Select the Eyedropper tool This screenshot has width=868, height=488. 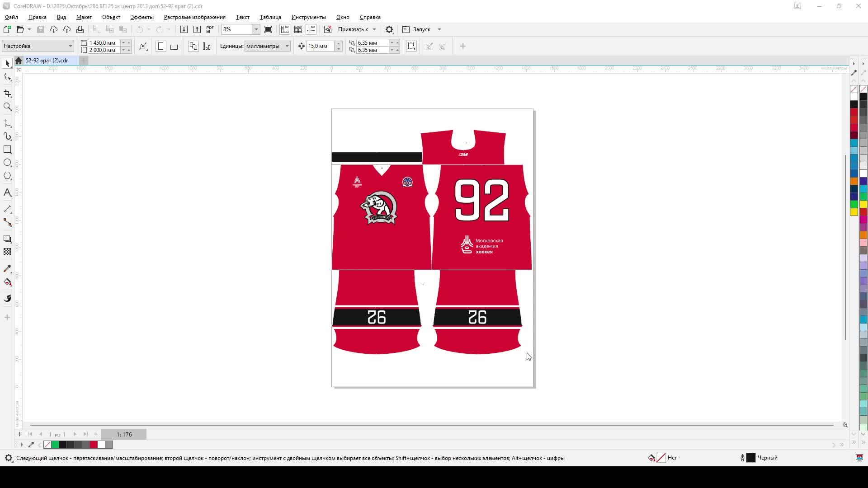(x=7, y=269)
